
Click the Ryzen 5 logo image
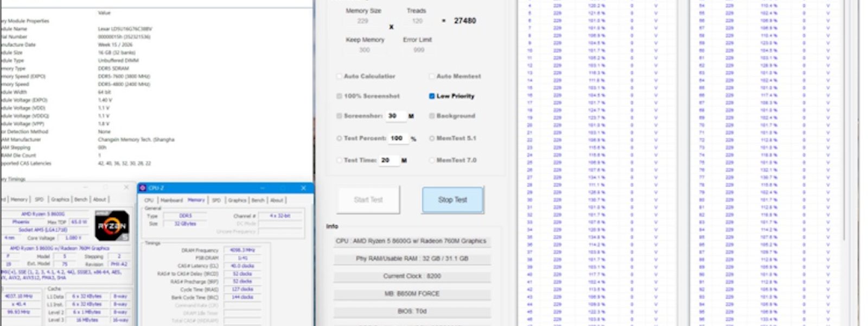(112, 225)
